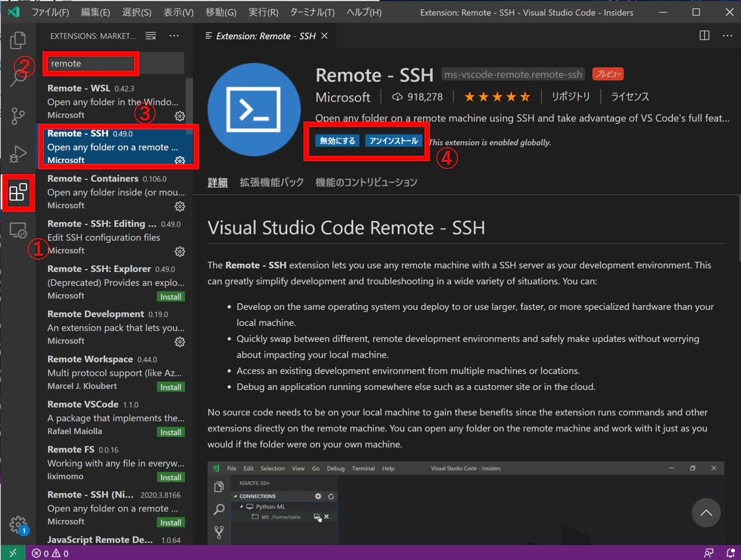
Task: Open the ファイル(F) menu
Action: point(50,12)
